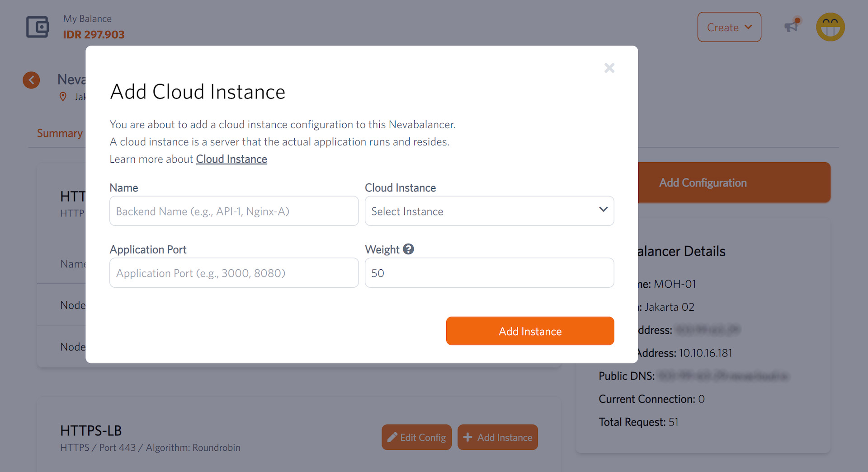Submit with the orange Add Instance button
Image resolution: width=868 pixels, height=472 pixels.
click(x=530, y=331)
